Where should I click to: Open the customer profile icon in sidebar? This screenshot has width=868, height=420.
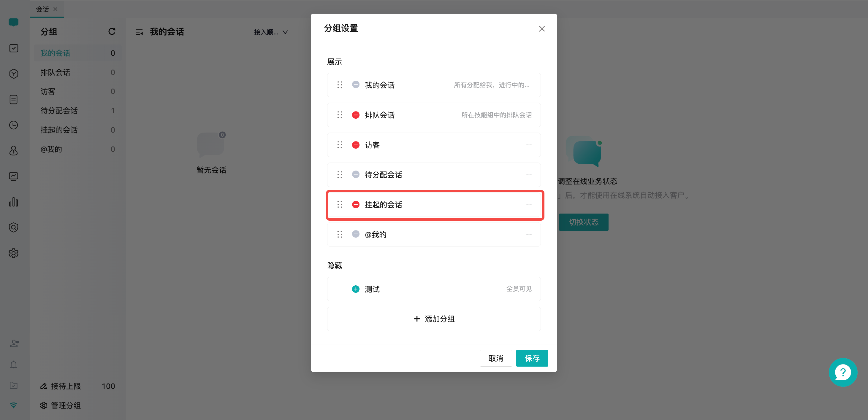tap(13, 151)
